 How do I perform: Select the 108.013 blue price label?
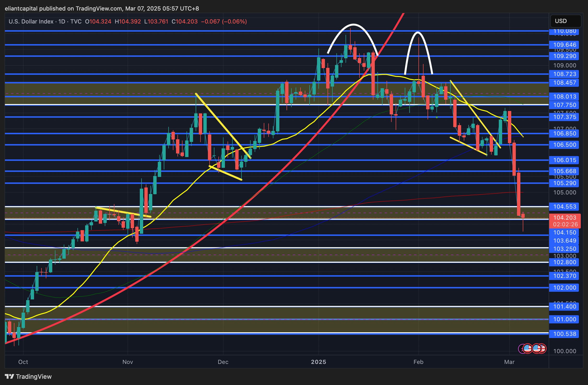564,97
